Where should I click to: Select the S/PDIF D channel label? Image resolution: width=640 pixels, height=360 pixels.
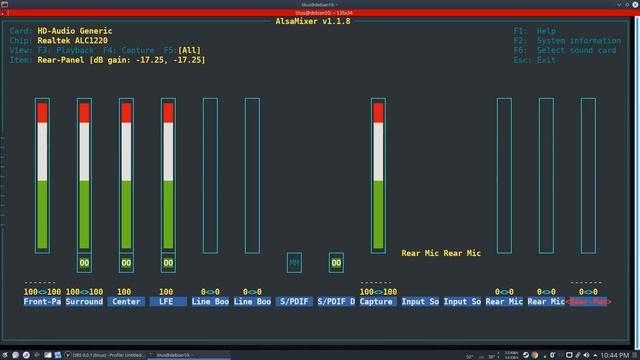point(336,302)
